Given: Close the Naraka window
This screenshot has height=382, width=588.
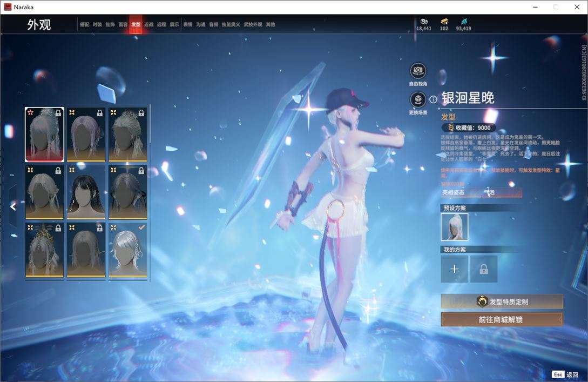Looking at the screenshot, I should (x=577, y=7).
